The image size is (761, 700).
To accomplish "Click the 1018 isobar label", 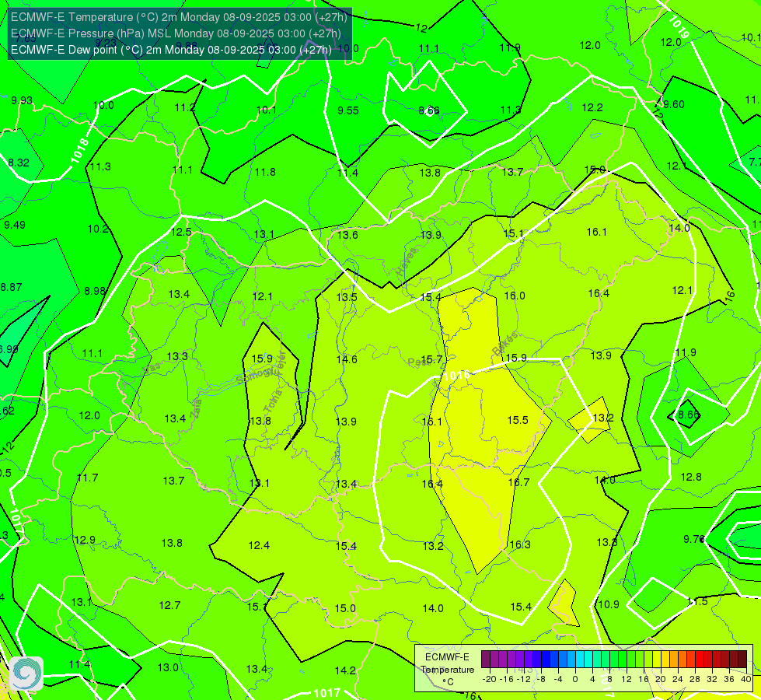I will click(79, 151).
